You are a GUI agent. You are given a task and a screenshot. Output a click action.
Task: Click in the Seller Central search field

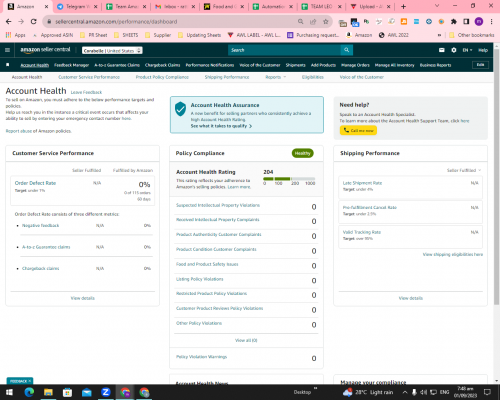(284, 50)
